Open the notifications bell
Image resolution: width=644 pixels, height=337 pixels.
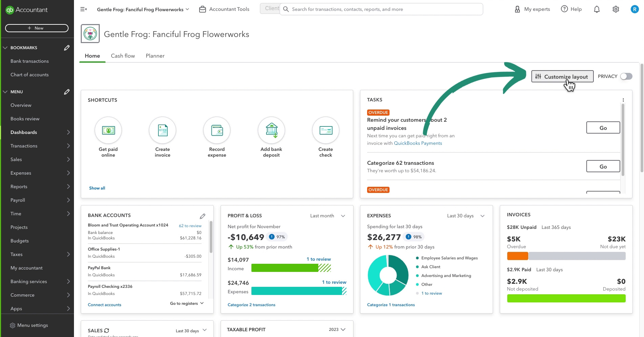[597, 9]
